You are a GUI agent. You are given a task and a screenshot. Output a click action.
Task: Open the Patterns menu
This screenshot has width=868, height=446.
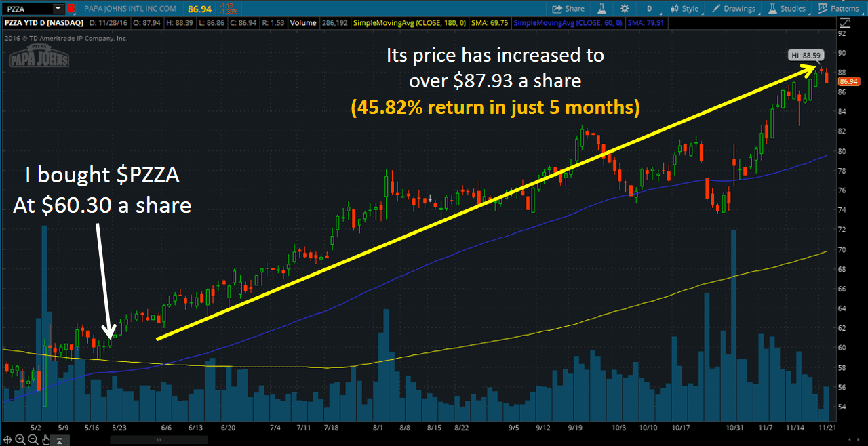pyautogui.click(x=838, y=9)
